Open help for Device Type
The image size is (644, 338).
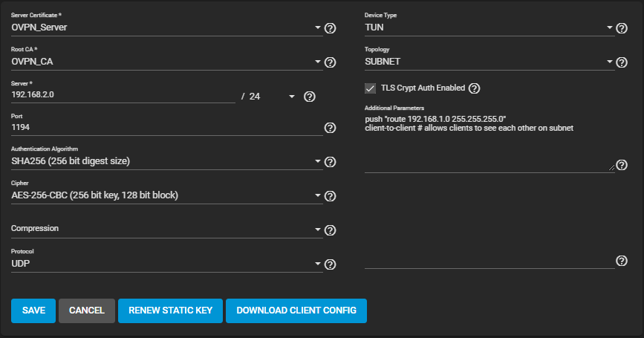coord(622,28)
